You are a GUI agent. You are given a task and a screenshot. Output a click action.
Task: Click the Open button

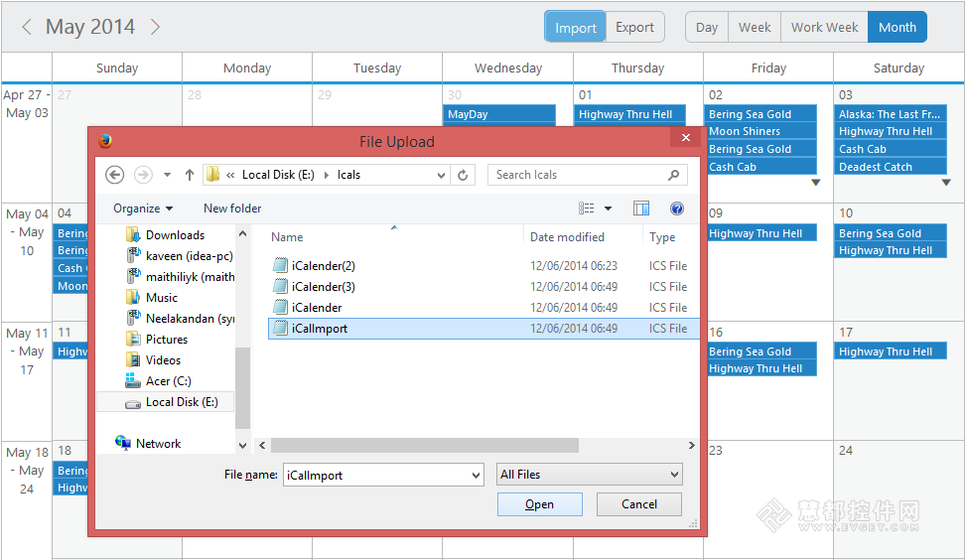540,504
